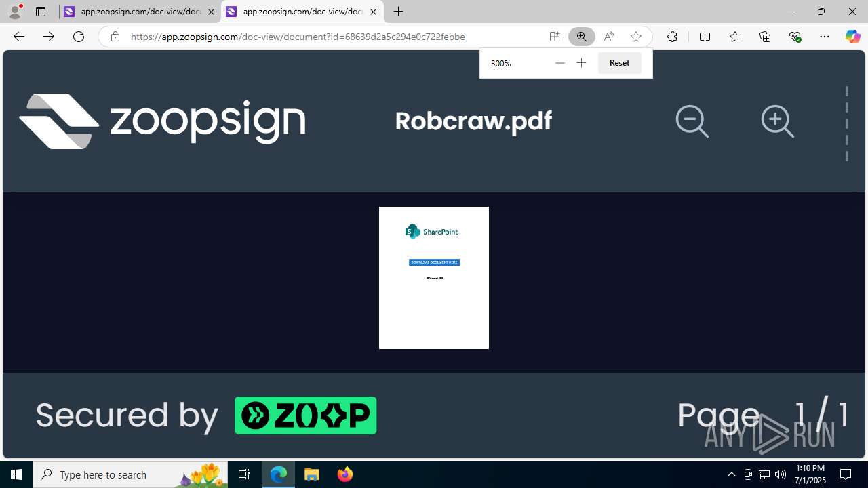Close the active zoopsign tab
Screen dimensions: 868x488
(373, 12)
